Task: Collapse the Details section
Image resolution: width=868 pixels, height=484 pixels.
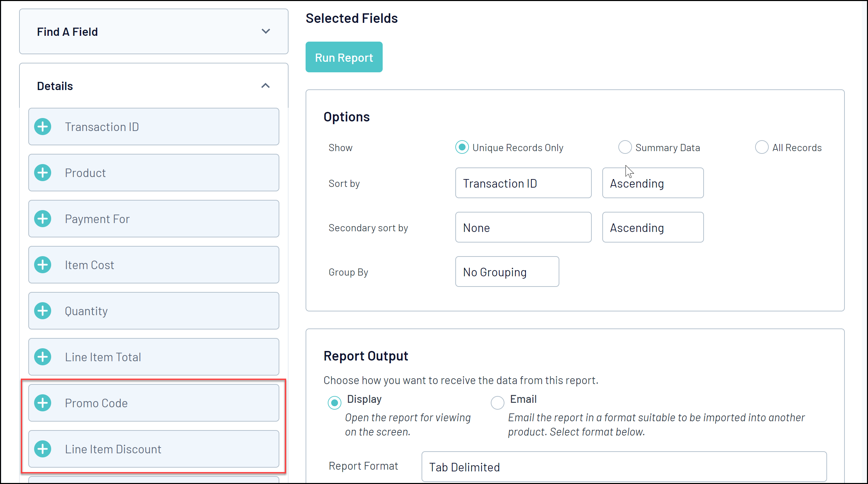Action: (266, 86)
